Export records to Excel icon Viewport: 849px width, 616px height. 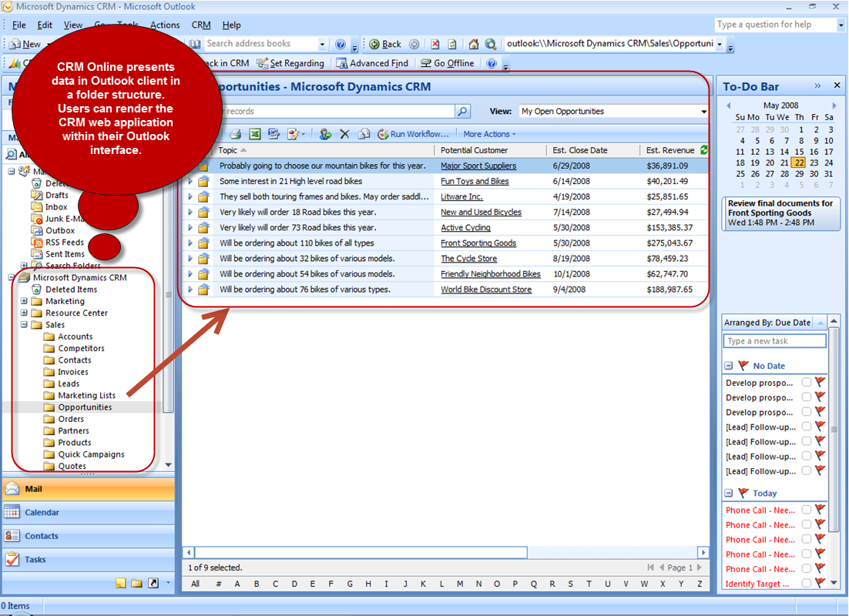(x=255, y=134)
